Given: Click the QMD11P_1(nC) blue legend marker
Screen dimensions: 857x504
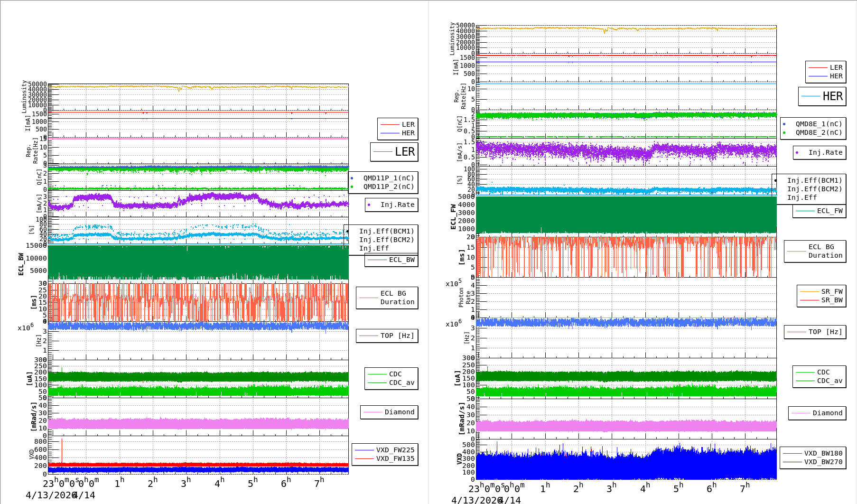Looking at the screenshot, I should pyautogui.click(x=352, y=178).
